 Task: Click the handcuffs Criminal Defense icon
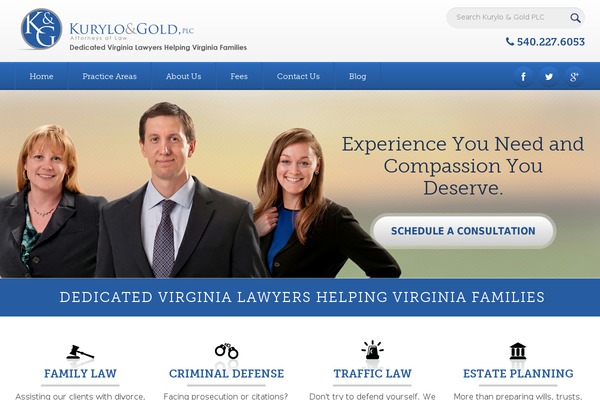(x=227, y=351)
